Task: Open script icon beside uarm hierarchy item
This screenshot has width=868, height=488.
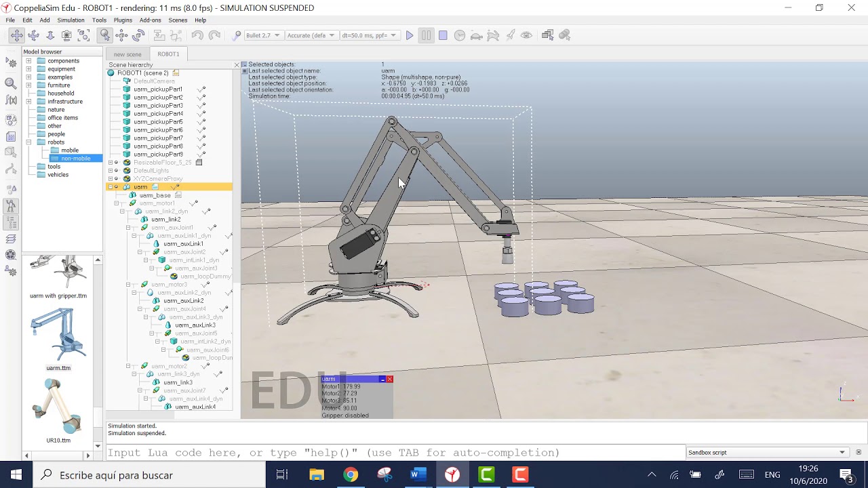Action: coord(155,187)
